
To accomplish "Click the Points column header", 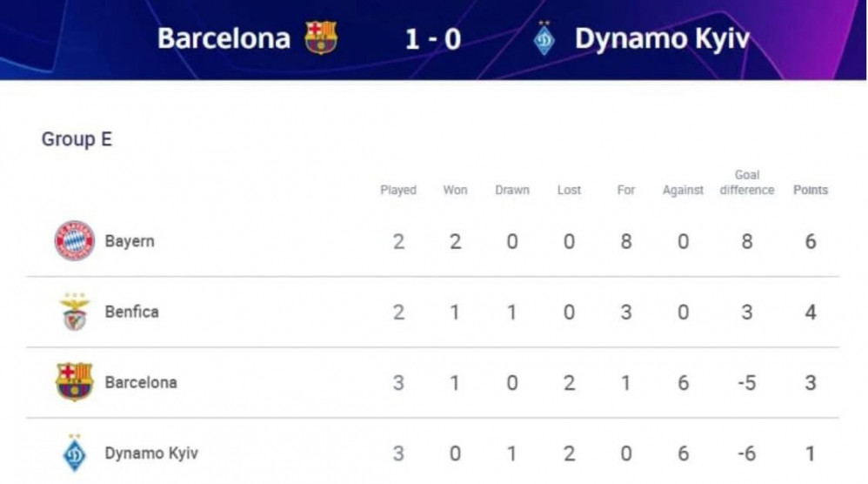I will (x=811, y=190).
